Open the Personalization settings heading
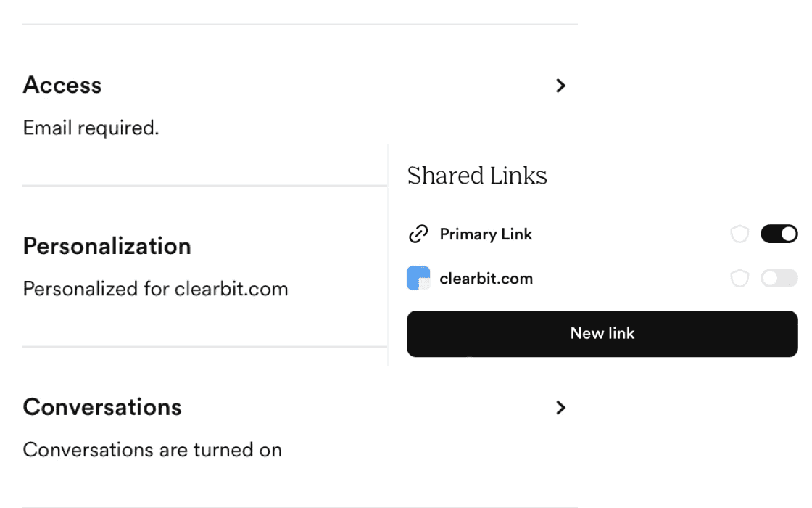Screen dimensions: 812x508 pos(107,246)
